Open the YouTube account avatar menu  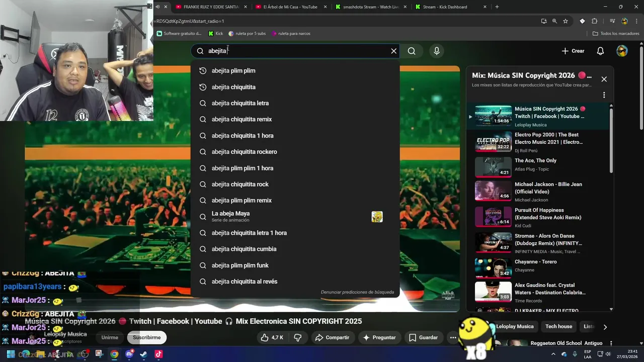point(622,51)
